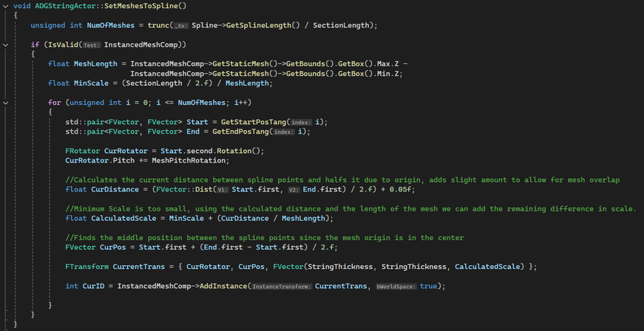Click the FTransform type name
Screen dimensions: 644x331
87,267
